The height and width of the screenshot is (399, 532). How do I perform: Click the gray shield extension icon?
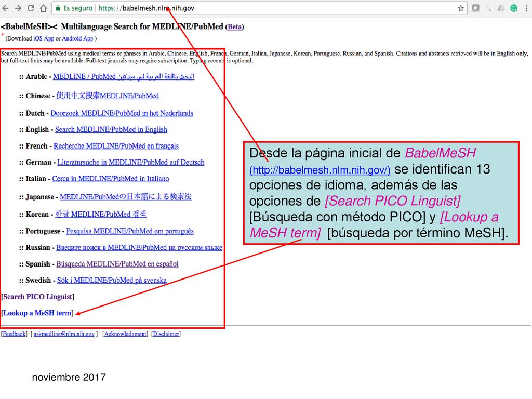coord(476,8)
